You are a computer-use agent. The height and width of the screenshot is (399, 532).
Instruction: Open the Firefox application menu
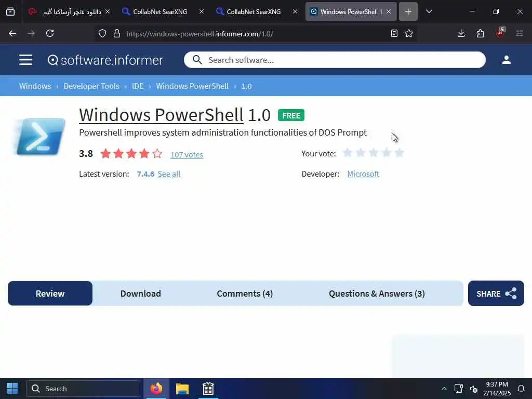coord(520,34)
